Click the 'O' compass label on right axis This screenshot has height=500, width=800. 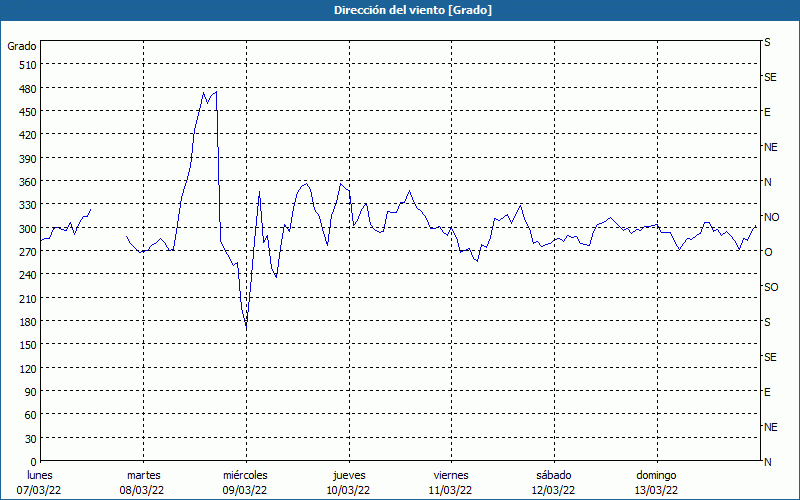pyautogui.click(x=768, y=252)
